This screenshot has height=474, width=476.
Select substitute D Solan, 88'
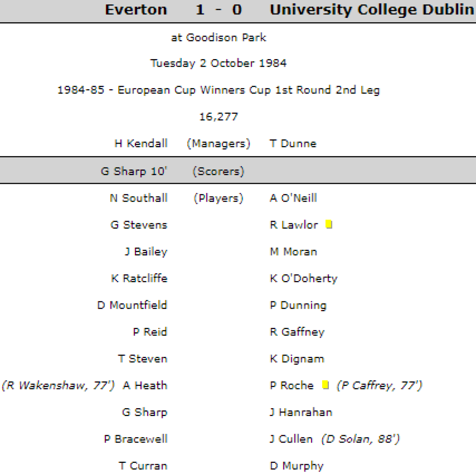[361, 439]
